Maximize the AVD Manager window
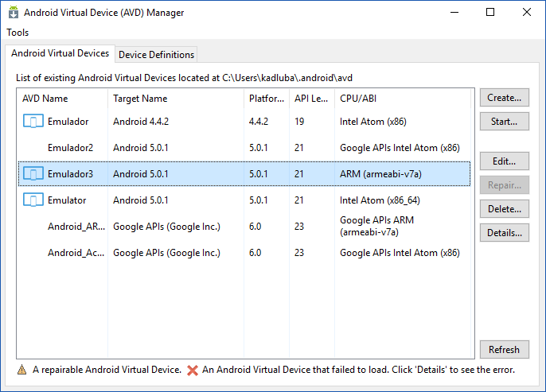 pos(490,12)
